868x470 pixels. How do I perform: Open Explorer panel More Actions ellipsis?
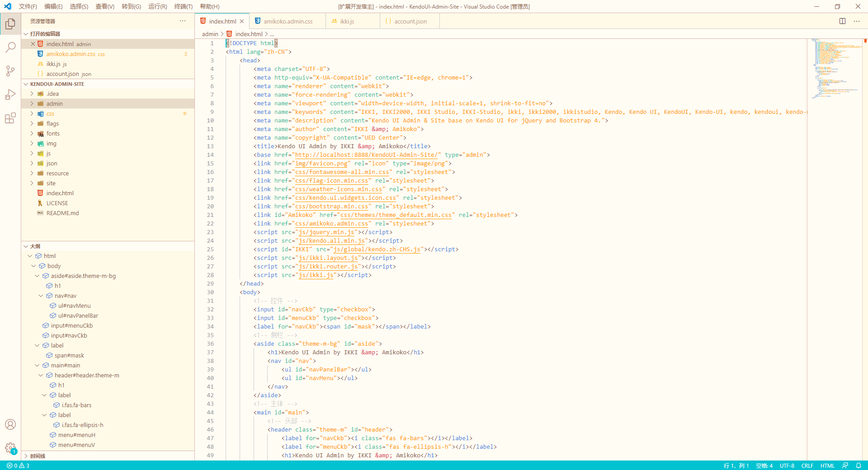pyautogui.click(x=183, y=21)
